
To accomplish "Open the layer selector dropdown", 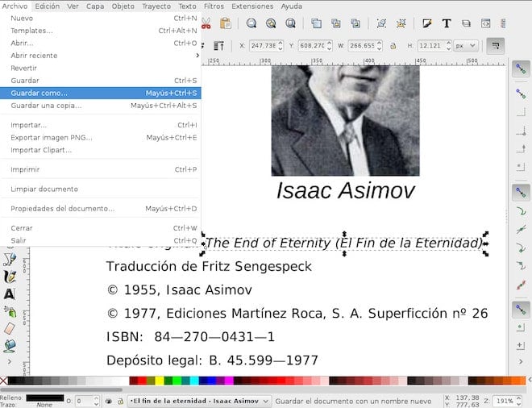I will [199, 402].
